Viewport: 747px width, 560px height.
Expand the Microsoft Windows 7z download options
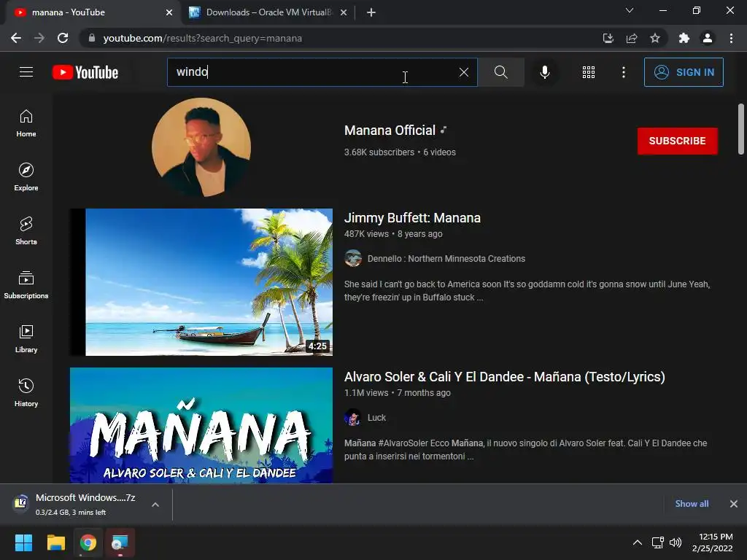(155, 505)
